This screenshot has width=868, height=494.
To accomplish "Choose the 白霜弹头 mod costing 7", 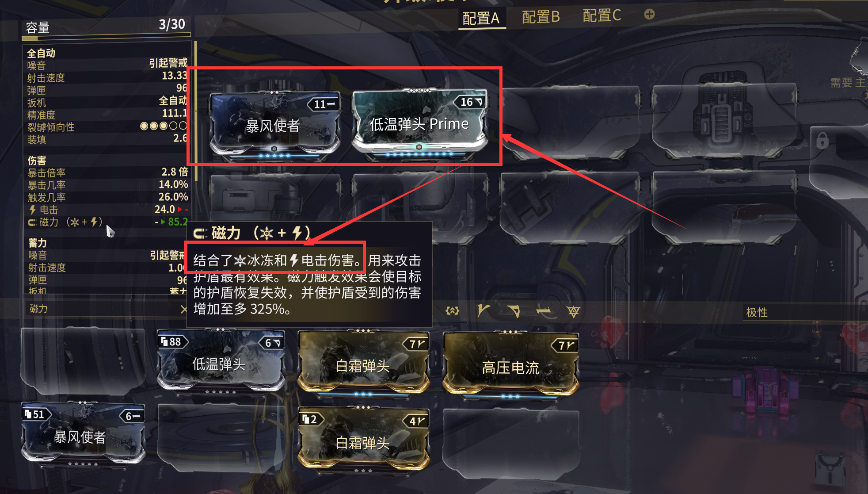I will click(x=363, y=364).
